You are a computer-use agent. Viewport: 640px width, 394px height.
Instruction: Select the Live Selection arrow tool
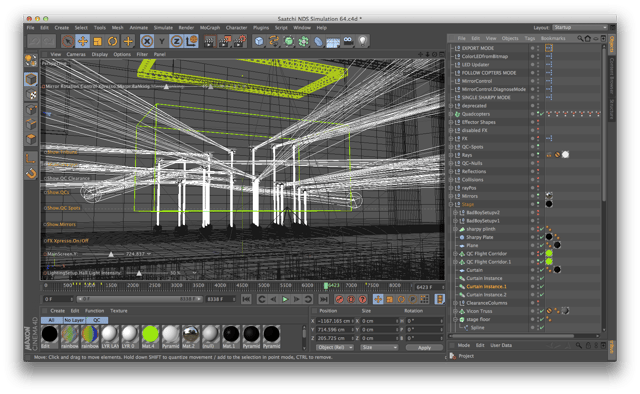point(67,41)
